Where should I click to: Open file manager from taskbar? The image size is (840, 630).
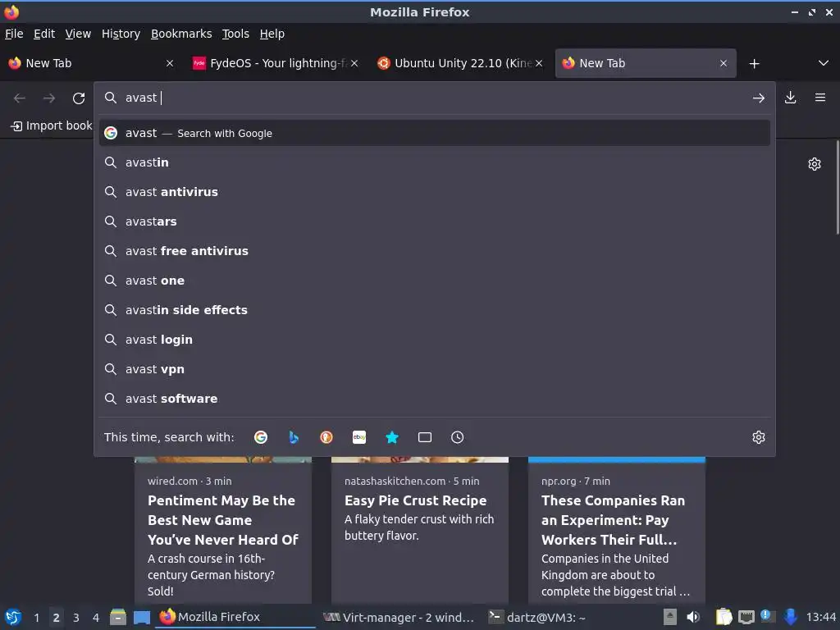tap(118, 617)
